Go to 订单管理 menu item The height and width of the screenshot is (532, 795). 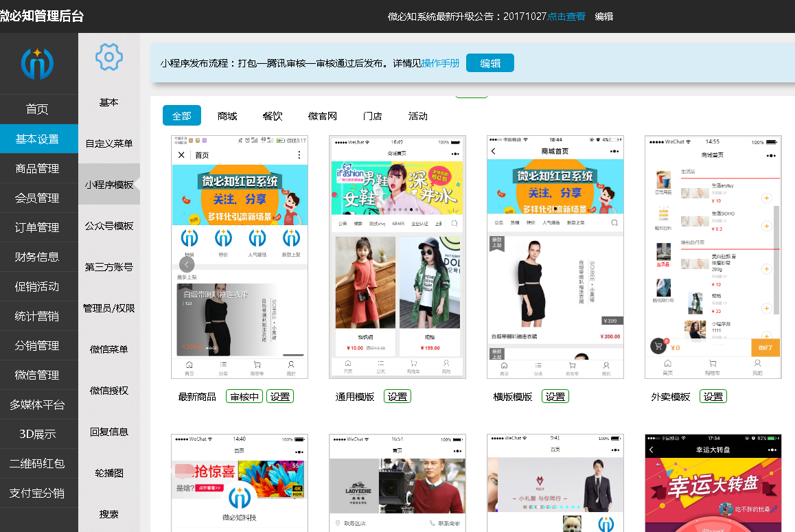click(38, 227)
